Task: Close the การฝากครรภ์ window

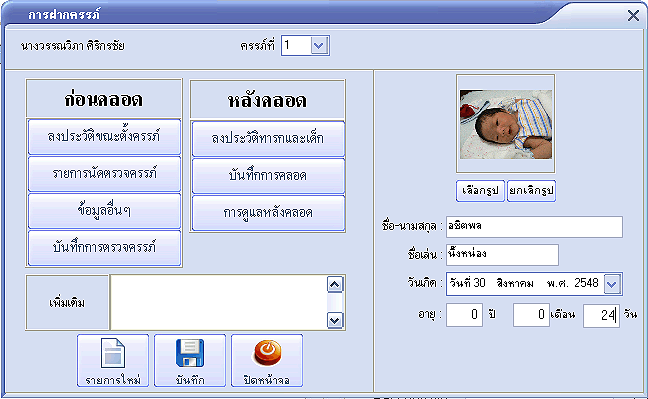Action: (633, 16)
